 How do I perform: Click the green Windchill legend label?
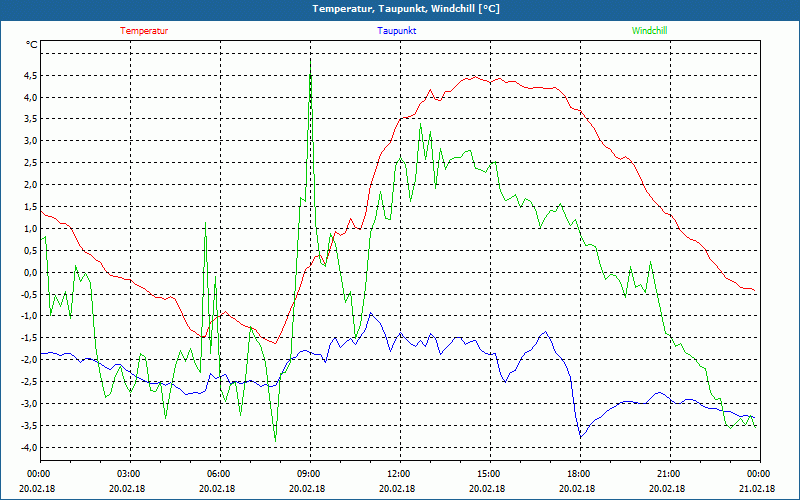tap(649, 31)
